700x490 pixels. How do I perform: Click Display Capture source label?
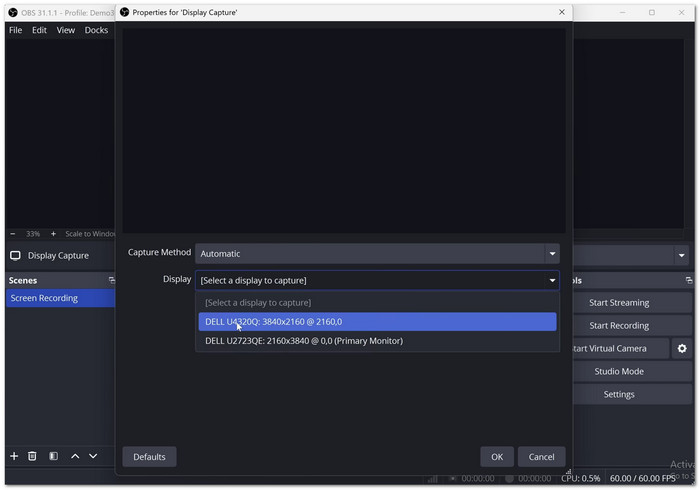[58, 256]
